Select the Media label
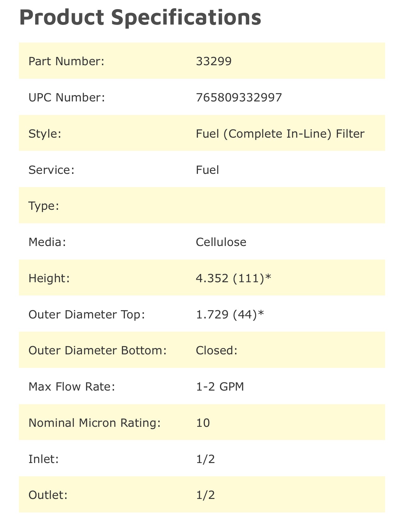The image size is (404, 532). [x=47, y=242]
